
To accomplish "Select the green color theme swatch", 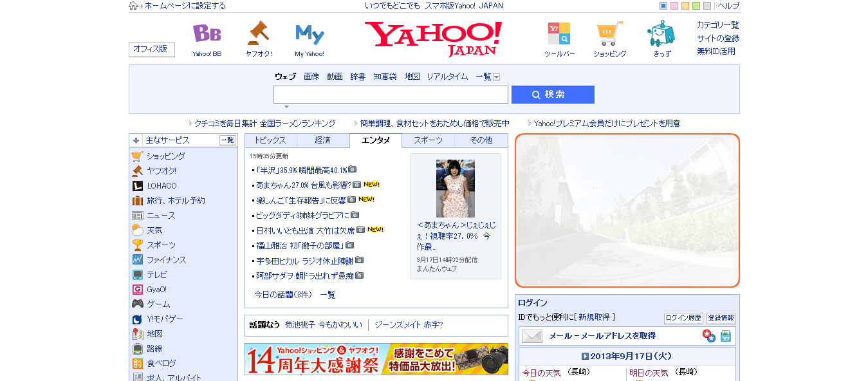I will [696, 6].
